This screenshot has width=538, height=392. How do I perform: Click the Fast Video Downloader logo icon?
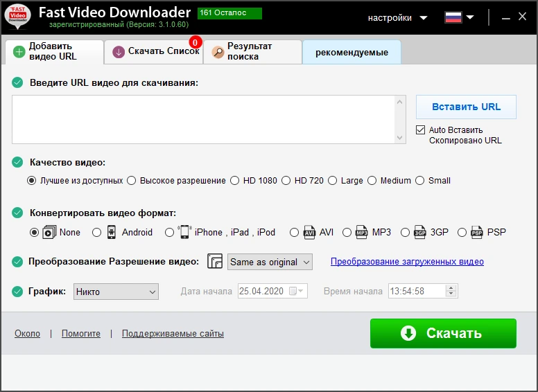click(x=17, y=16)
